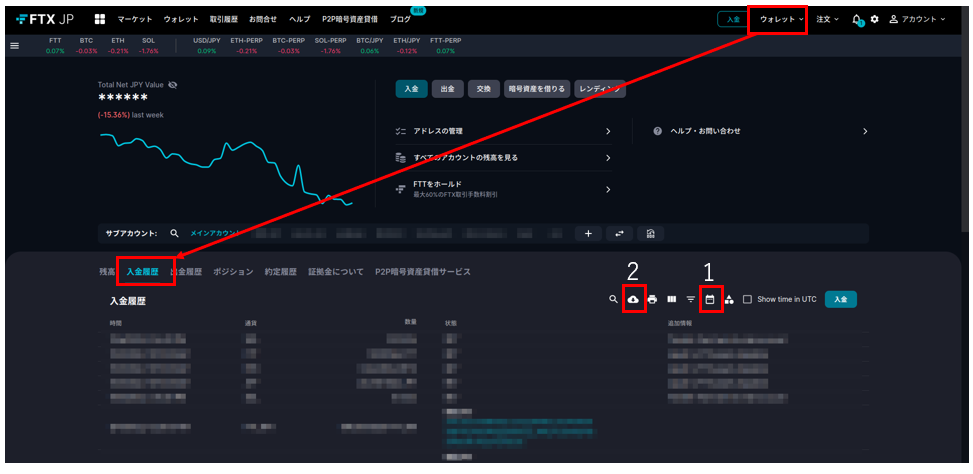Switch to 入金履歴 tab

point(143,272)
